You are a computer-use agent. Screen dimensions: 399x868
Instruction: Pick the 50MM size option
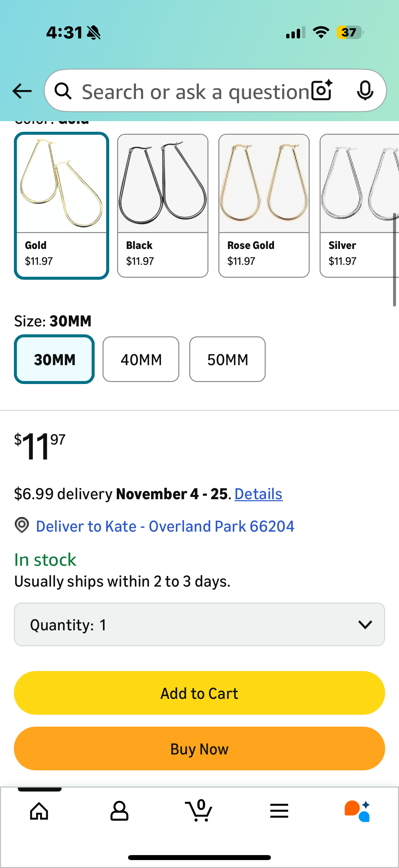227,359
